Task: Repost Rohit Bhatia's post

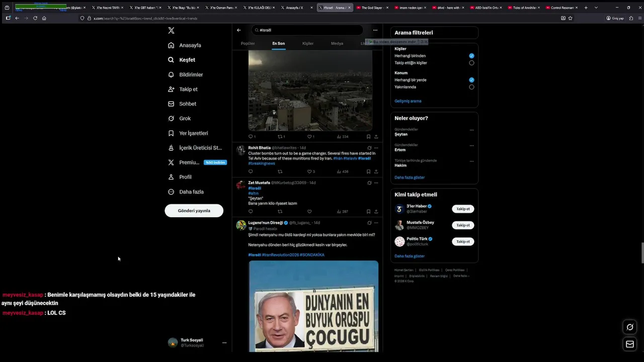Action: pos(280,171)
